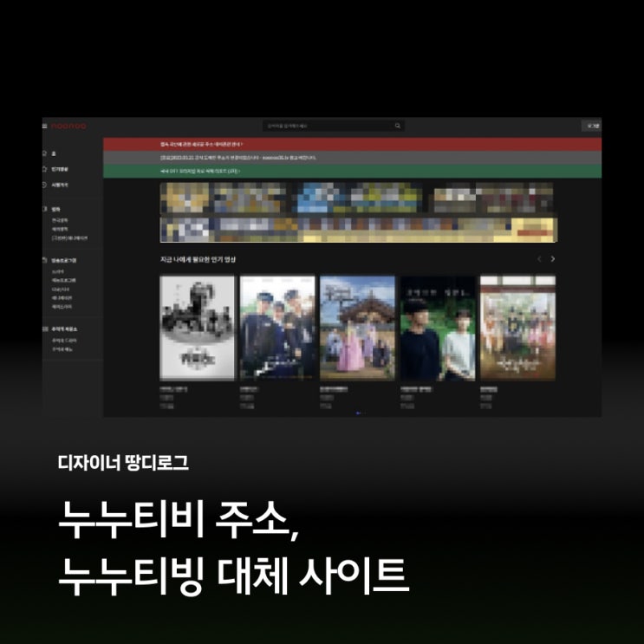Viewport: 644px width, 644px height.
Task: Click the title under the brown group poster
Action: pos(489,389)
